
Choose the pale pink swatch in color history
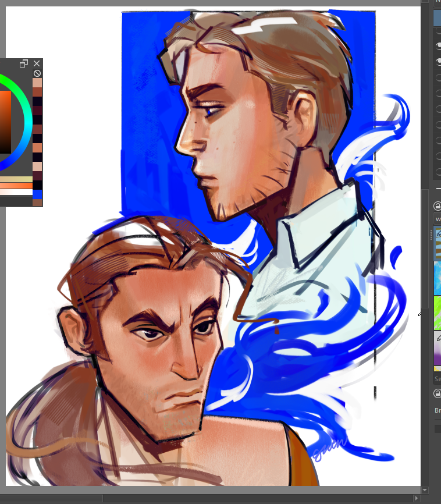pyautogui.click(x=37, y=166)
